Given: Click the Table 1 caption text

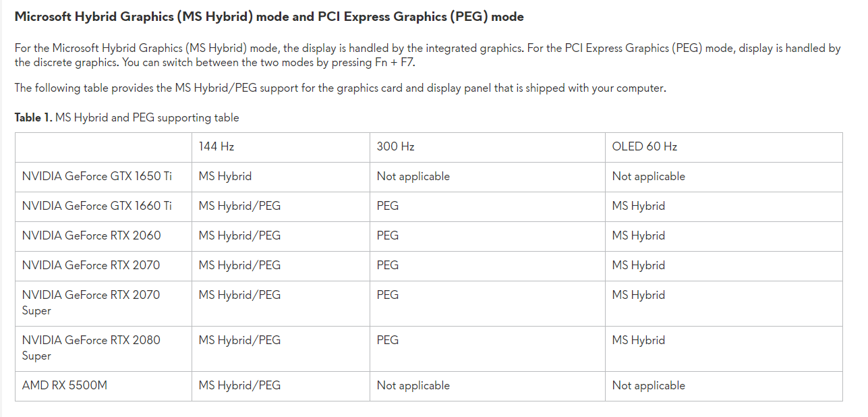Looking at the screenshot, I should [127, 117].
